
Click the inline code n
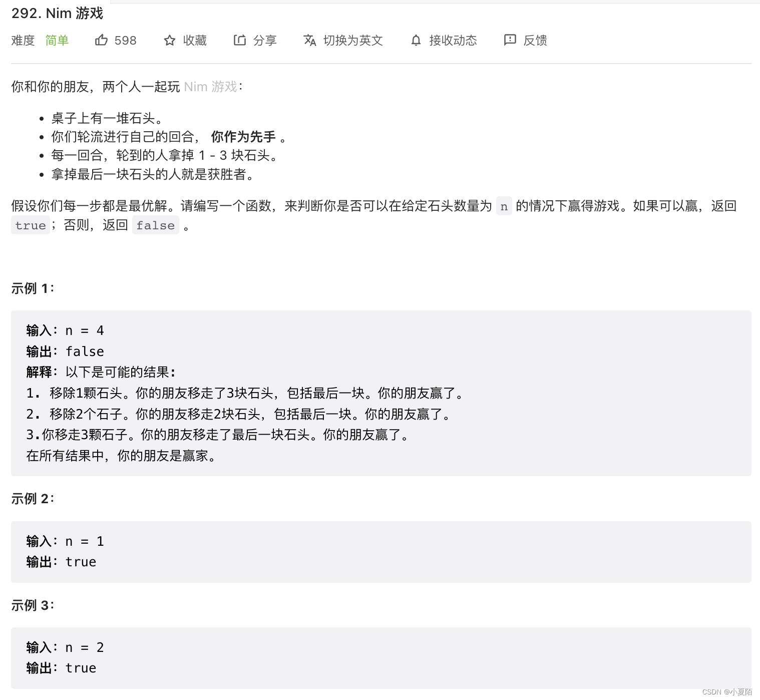click(504, 206)
